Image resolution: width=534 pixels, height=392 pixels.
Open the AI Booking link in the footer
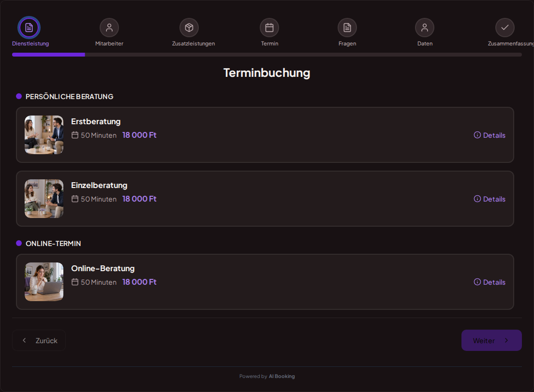[282, 377]
